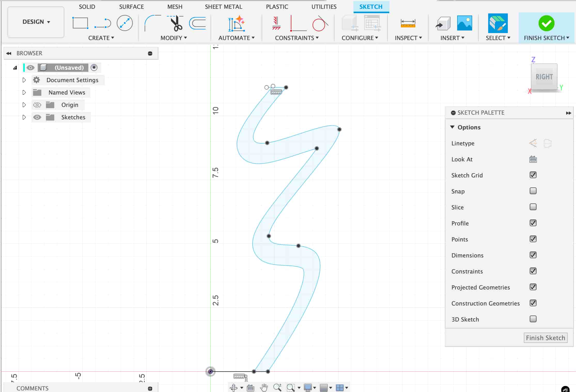Switch to the SOLID tab
Viewport: 576px width, 392px height.
87,7
